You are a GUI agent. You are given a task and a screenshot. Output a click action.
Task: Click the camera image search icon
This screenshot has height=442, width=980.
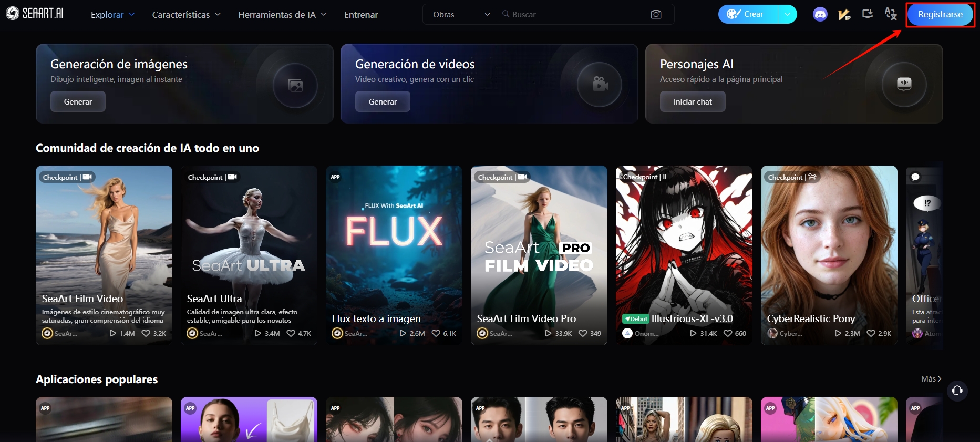coord(656,15)
